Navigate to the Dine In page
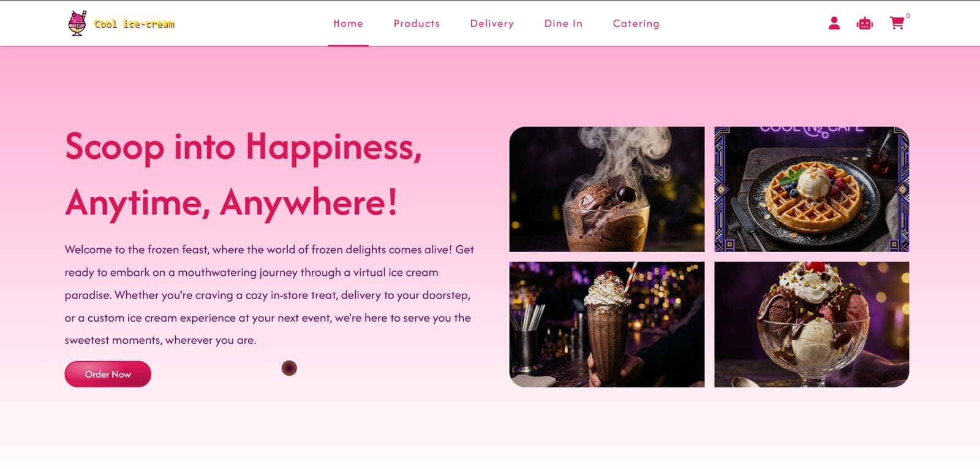The image size is (980, 469). coord(563,23)
